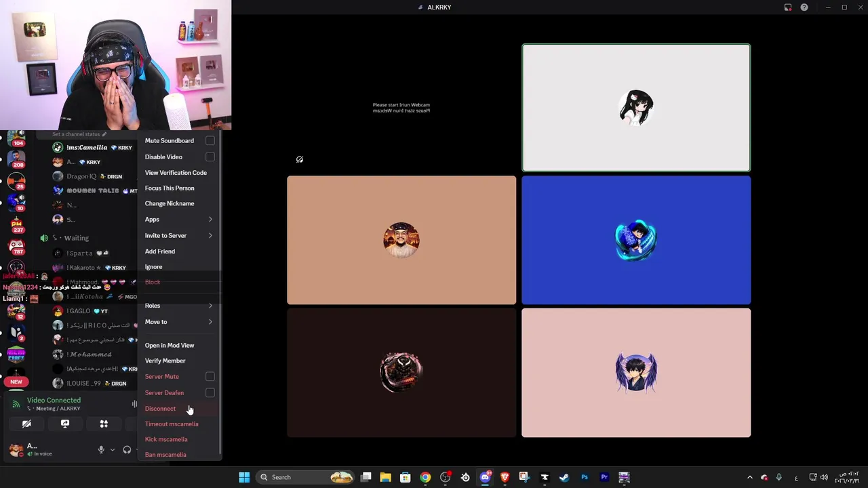This screenshot has height=488, width=868.
Task: Open File Explorer from taskbar
Action: click(x=385, y=477)
